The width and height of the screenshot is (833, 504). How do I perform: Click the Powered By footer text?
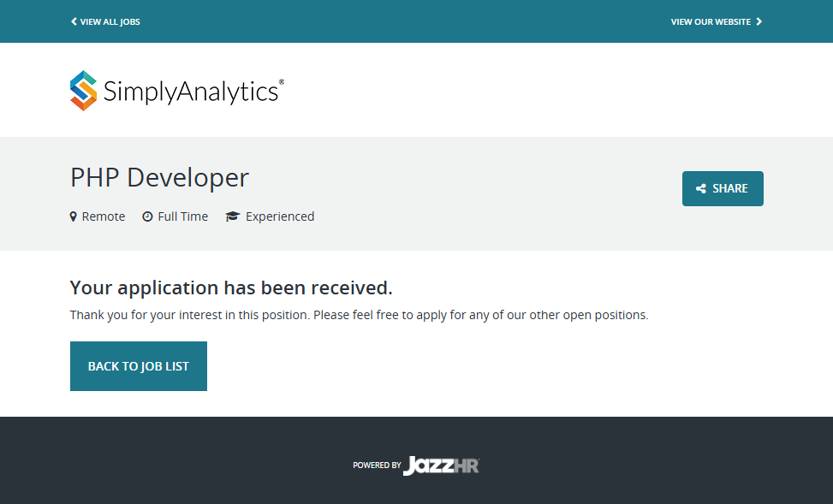click(x=377, y=465)
